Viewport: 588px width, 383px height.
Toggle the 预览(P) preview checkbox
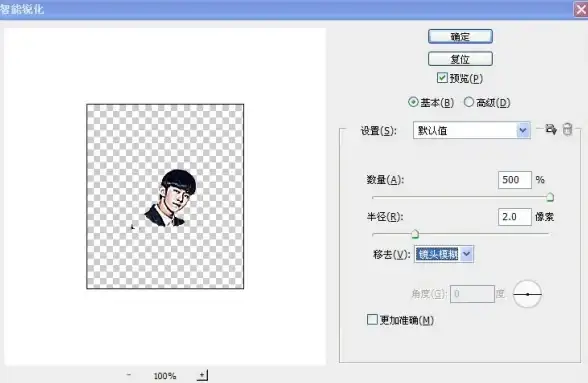[442, 78]
